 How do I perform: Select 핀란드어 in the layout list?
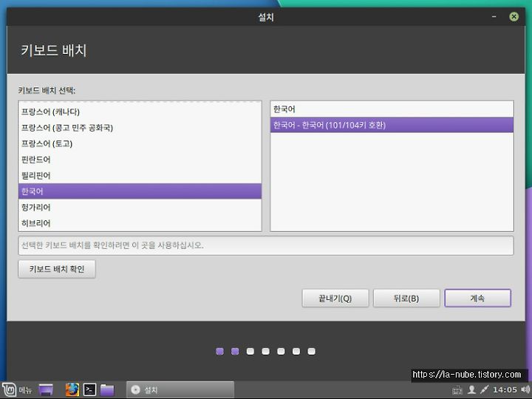point(140,160)
